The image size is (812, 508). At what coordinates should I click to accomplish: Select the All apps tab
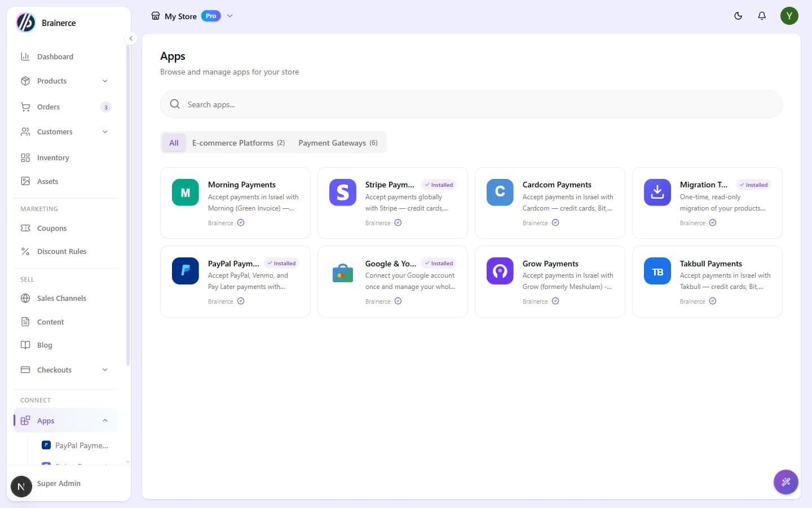tap(174, 143)
